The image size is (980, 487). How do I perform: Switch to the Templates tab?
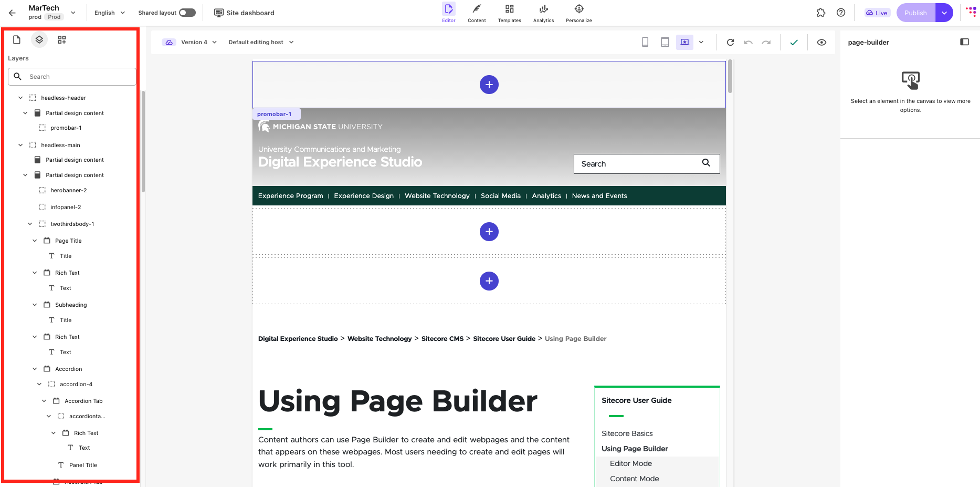(x=509, y=13)
